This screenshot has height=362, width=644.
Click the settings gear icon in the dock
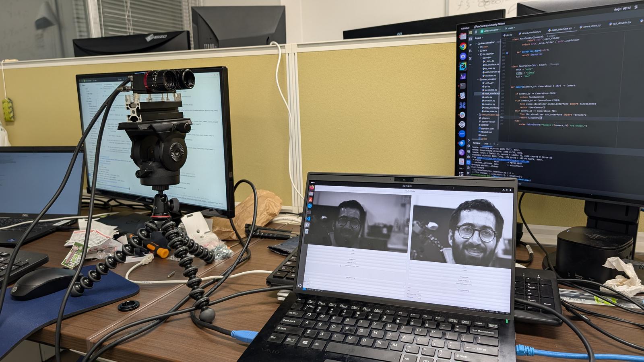(x=462, y=123)
